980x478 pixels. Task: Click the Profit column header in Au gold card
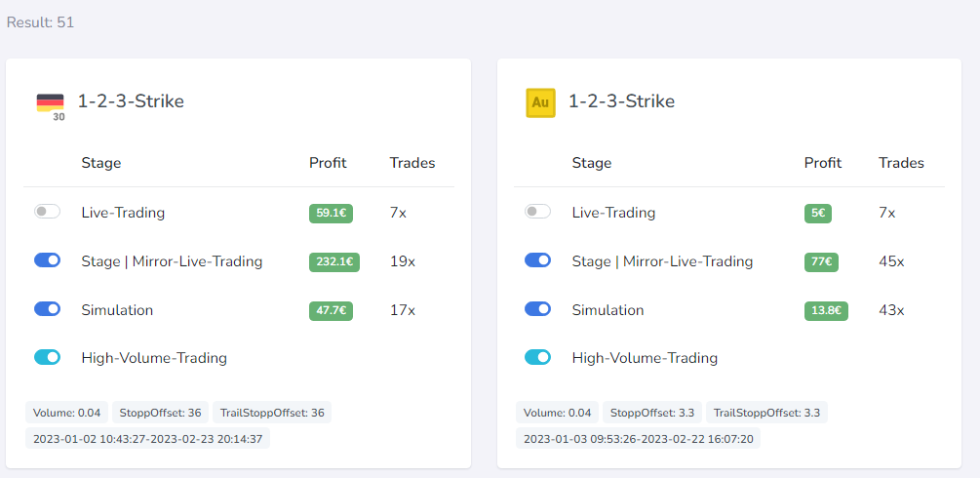823,163
